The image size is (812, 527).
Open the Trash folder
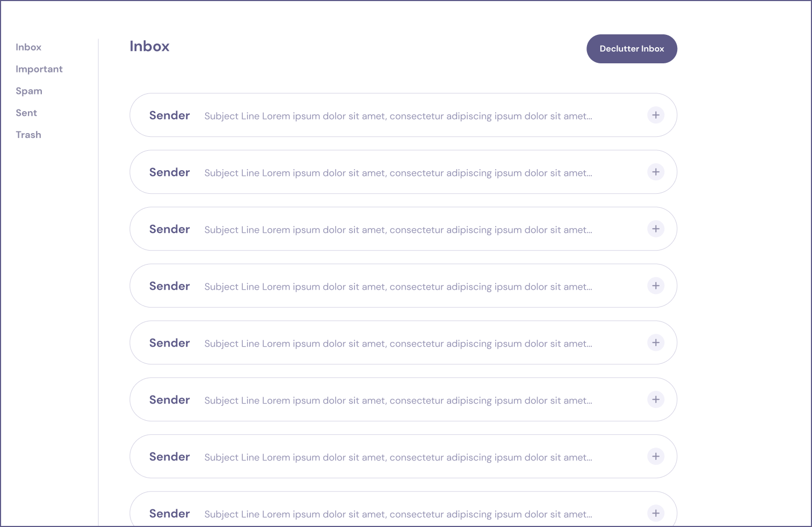(28, 135)
